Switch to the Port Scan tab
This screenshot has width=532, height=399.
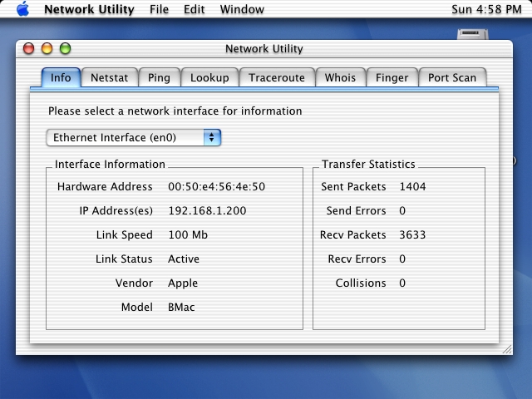pyautogui.click(x=452, y=77)
